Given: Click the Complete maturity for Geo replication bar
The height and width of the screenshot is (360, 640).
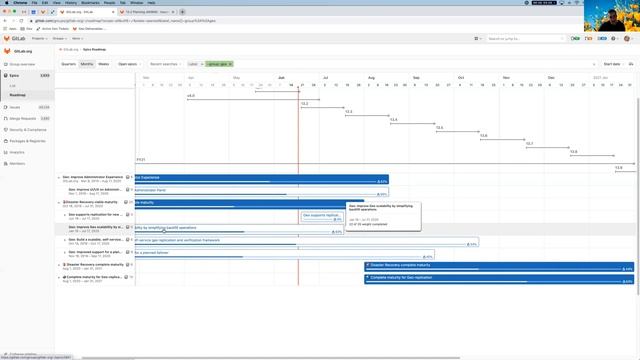Looking at the screenshot, I should [499, 279].
